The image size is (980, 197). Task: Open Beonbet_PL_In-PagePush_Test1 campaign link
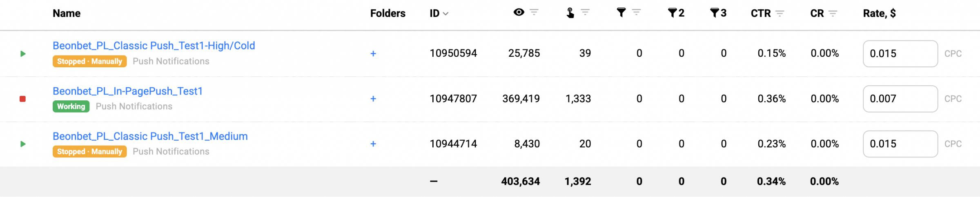click(128, 91)
